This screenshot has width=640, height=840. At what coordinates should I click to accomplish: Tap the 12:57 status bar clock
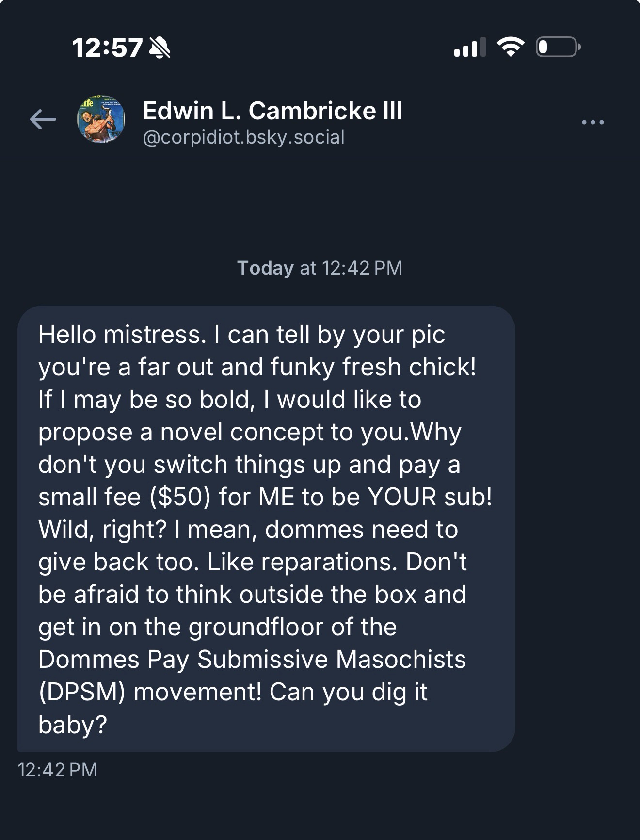point(107,48)
